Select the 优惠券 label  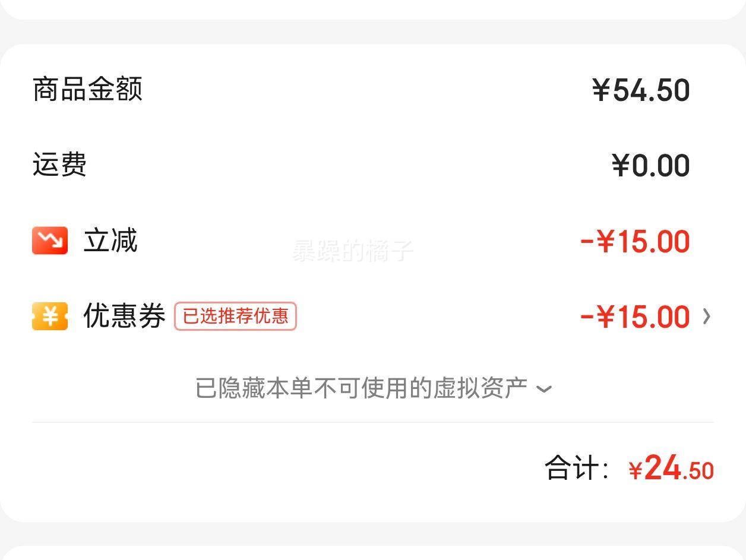pyautogui.click(x=124, y=316)
